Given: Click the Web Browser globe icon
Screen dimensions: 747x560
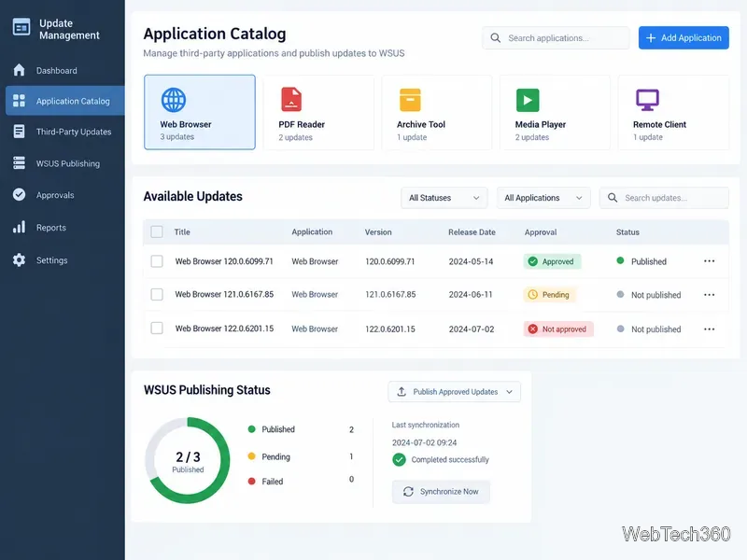Looking at the screenshot, I should [x=174, y=100].
